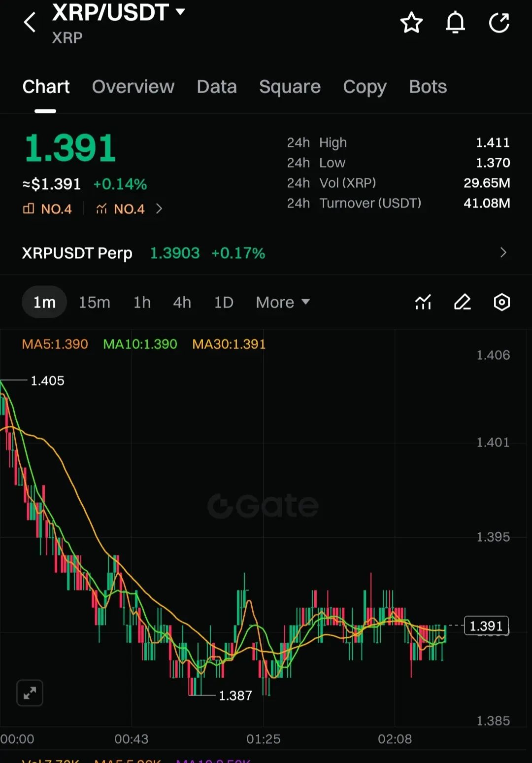The height and width of the screenshot is (763, 532).
Task: Tap the Perp price 1.3903
Action: (175, 253)
